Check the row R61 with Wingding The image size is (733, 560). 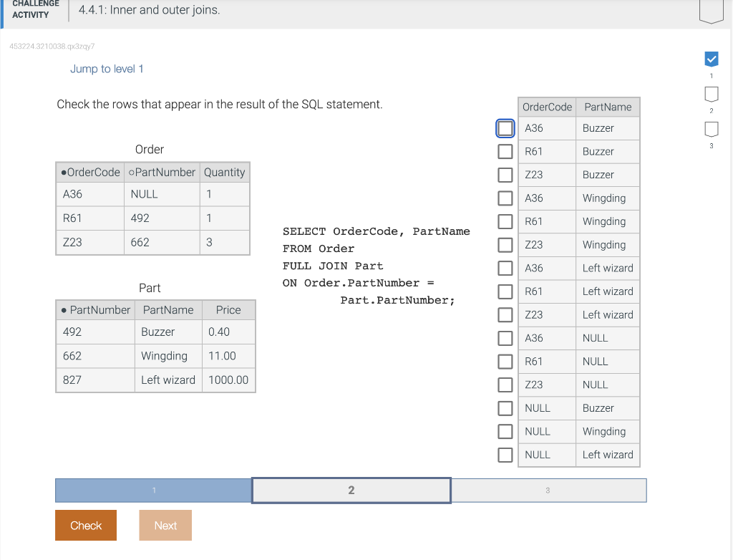tap(505, 221)
